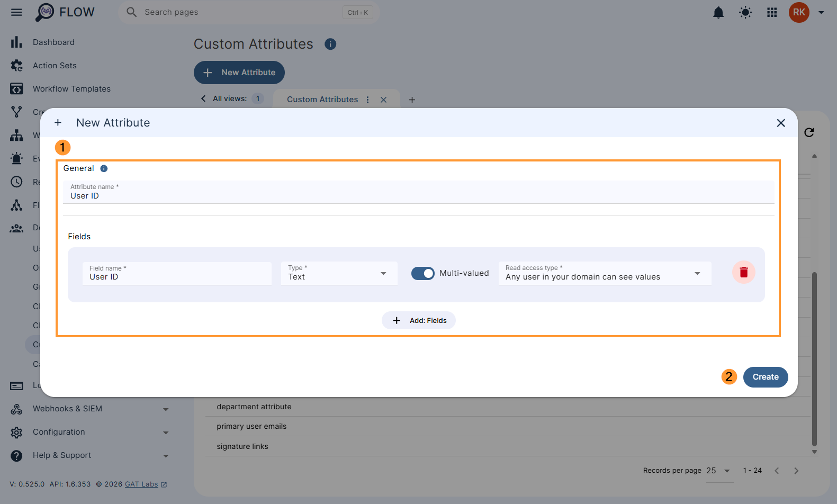Screen dimensions: 837x504
Task: Click the Field name input field
Action: tap(177, 273)
